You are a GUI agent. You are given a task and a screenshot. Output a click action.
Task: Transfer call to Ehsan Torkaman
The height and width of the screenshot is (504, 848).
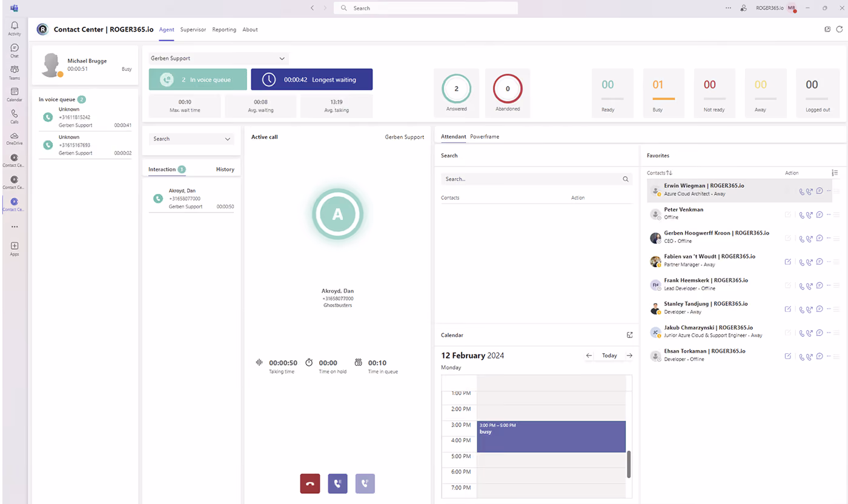[810, 356]
